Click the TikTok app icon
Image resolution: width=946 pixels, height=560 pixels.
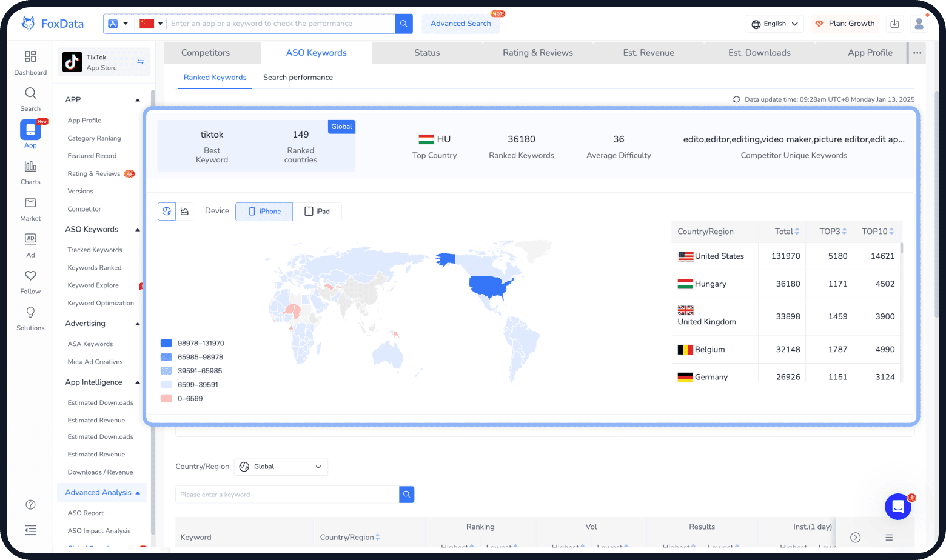tap(72, 62)
